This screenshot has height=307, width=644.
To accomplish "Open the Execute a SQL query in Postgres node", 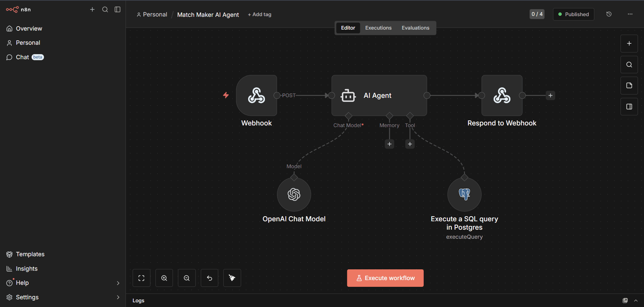I will click(x=464, y=194).
